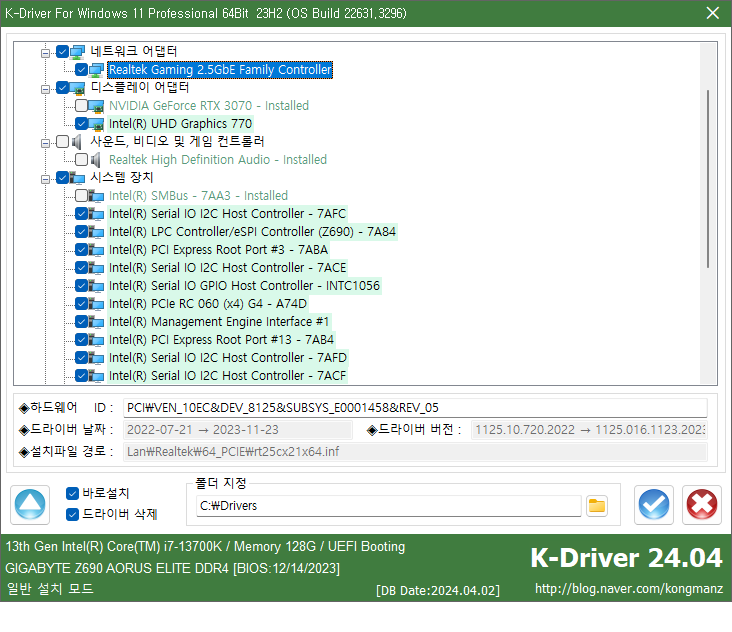Click icon beside Management Engine Interface #1

click(x=96, y=322)
